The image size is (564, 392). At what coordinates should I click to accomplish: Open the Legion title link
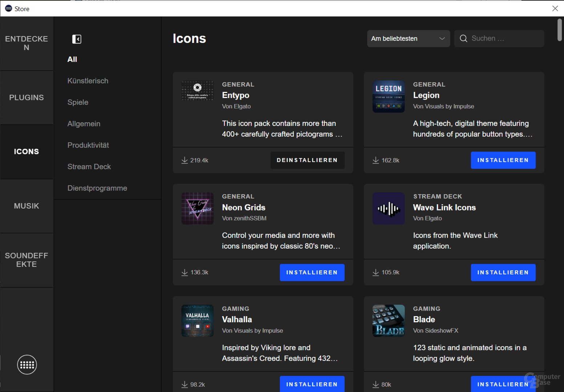[x=426, y=95]
